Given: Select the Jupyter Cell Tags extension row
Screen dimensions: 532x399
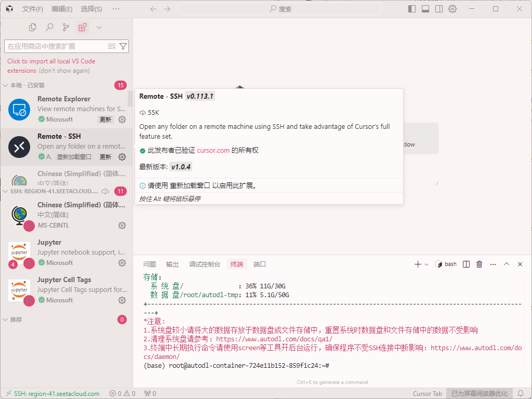Looking at the screenshot, I should click(66, 290).
